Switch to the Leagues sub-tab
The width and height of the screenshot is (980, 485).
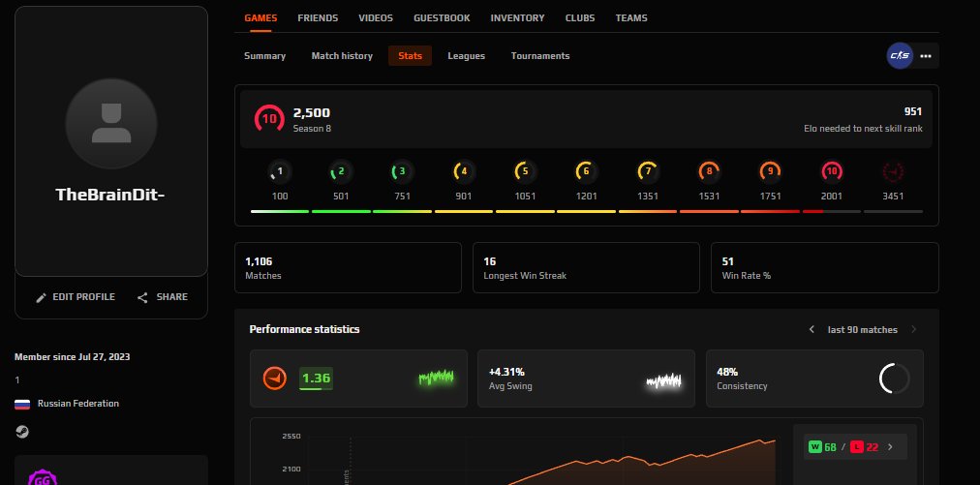tap(466, 55)
